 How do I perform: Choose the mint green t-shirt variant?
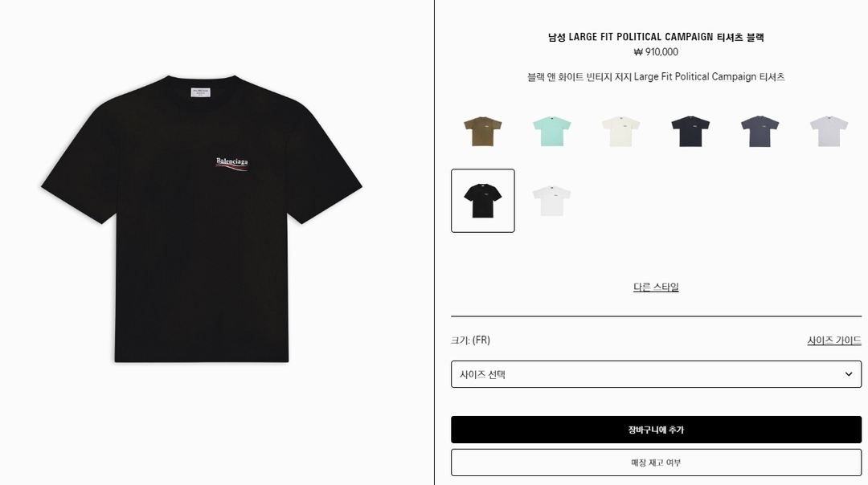[x=552, y=132]
